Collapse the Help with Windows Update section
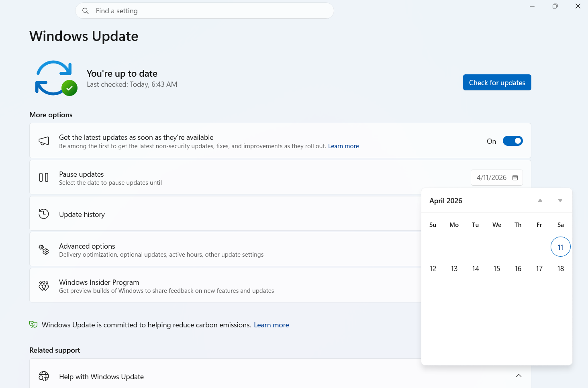The width and height of the screenshot is (588, 388). [519, 376]
